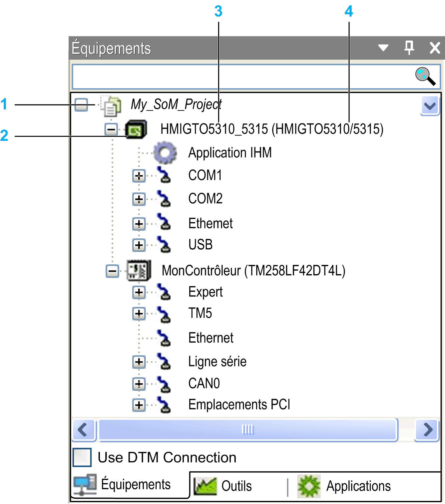Select the COM2 label
Viewport: 445px width, 504px height.
pos(205,199)
